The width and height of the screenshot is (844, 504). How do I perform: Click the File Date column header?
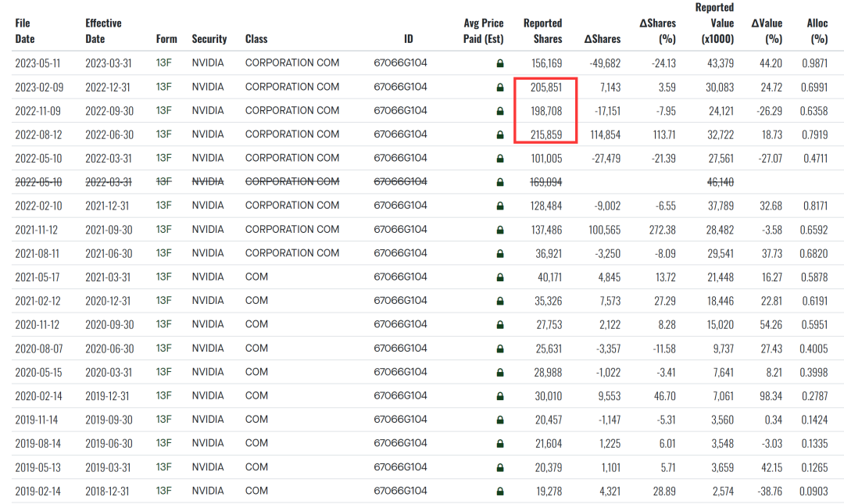click(x=25, y=30)
